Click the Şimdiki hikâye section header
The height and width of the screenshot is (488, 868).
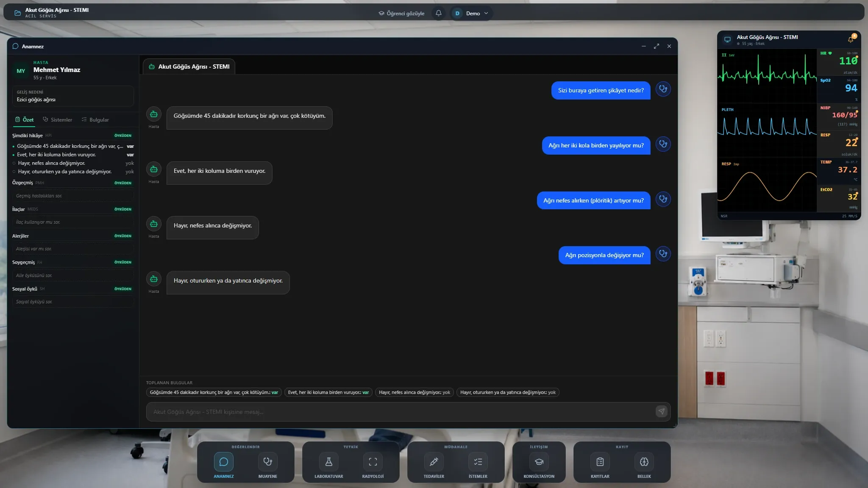(x=72, y=136)
